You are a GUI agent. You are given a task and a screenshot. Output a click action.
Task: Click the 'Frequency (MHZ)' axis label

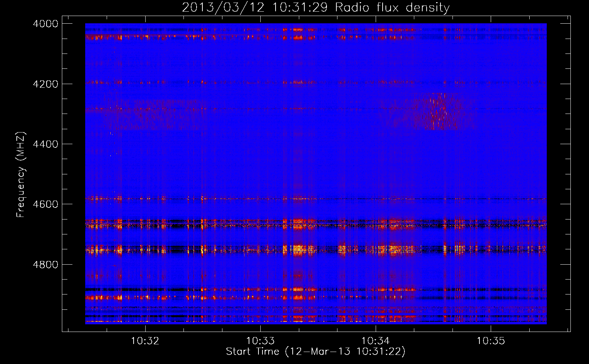[21, 175]
